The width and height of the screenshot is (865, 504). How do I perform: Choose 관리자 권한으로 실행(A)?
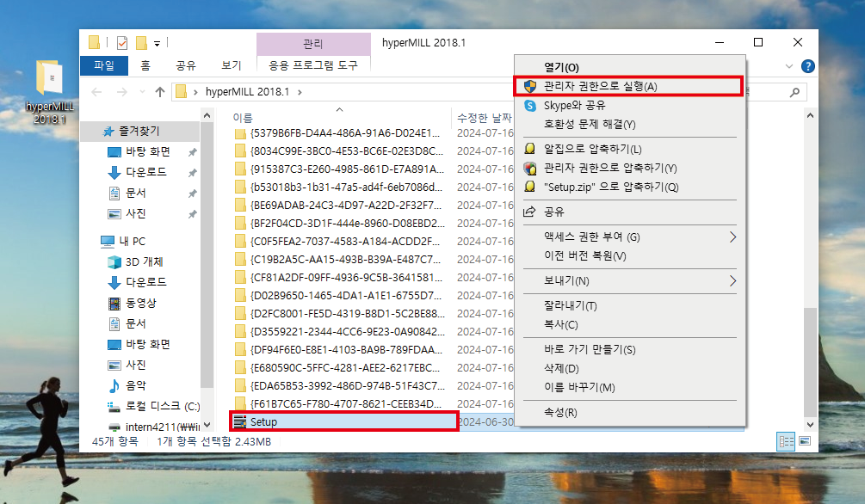click(628, 87)
